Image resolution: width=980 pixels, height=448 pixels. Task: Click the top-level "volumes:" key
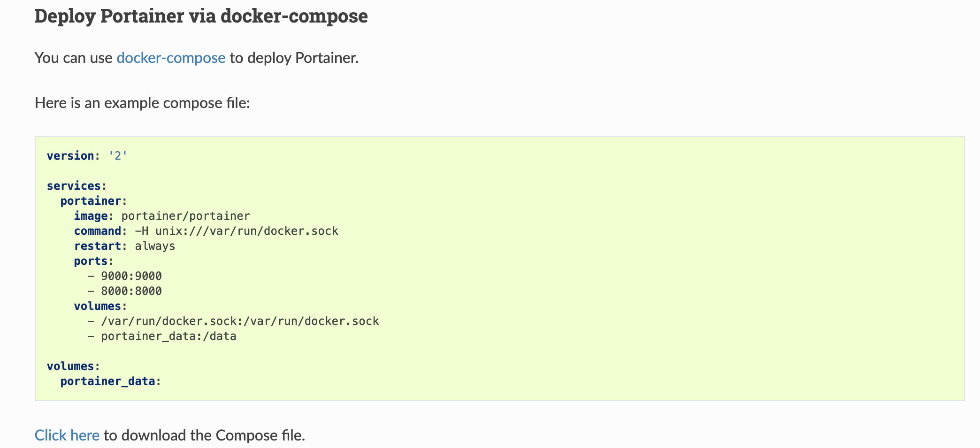[x=74, y=366]
